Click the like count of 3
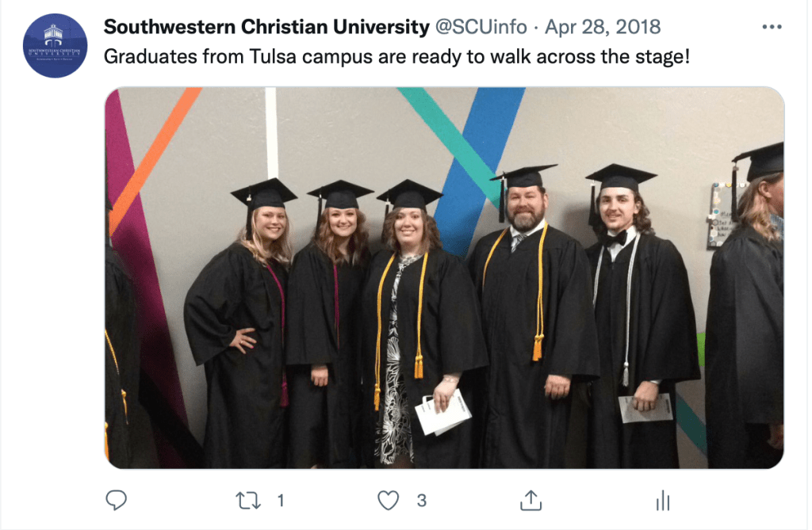 click(x=422, y=501)
